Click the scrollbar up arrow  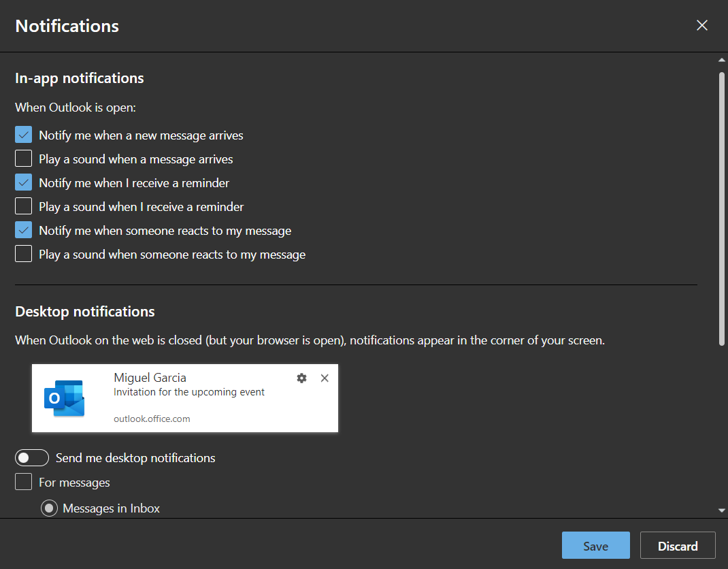(x=722, y=59)
